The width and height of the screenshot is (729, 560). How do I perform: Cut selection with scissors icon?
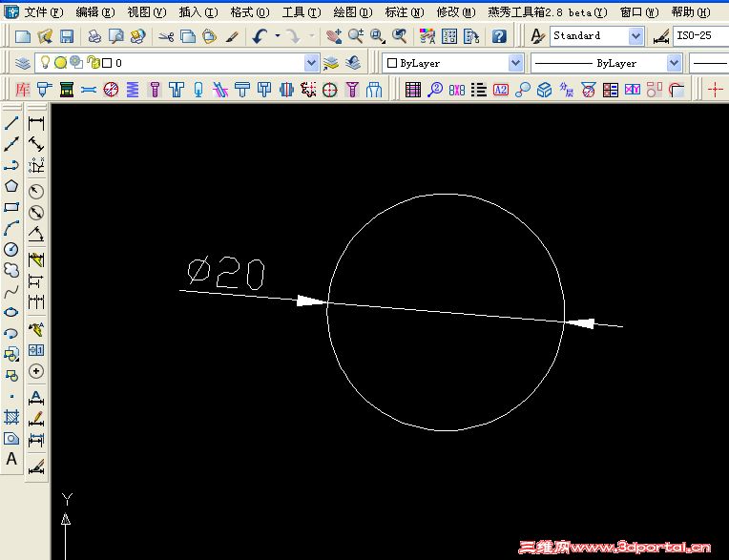click(166, 36)
